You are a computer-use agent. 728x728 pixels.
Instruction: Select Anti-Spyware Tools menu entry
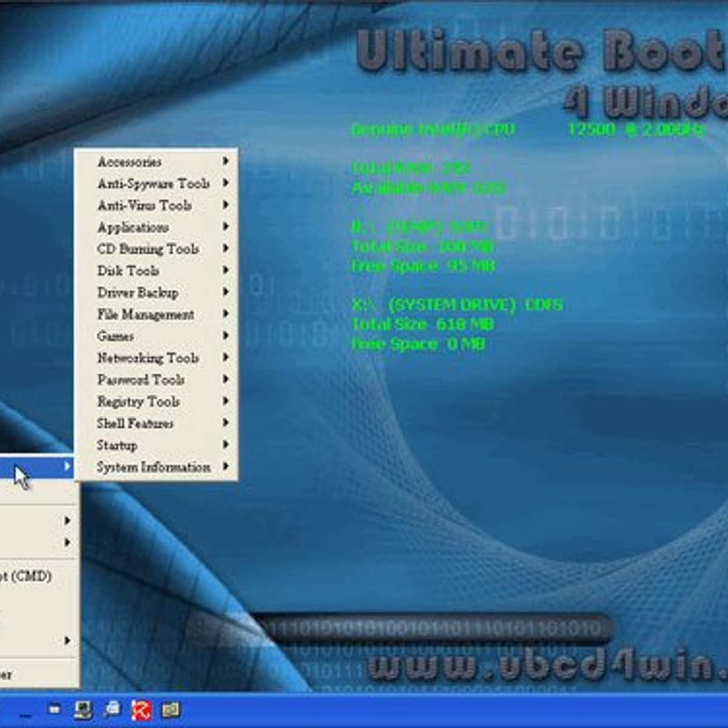153,183
